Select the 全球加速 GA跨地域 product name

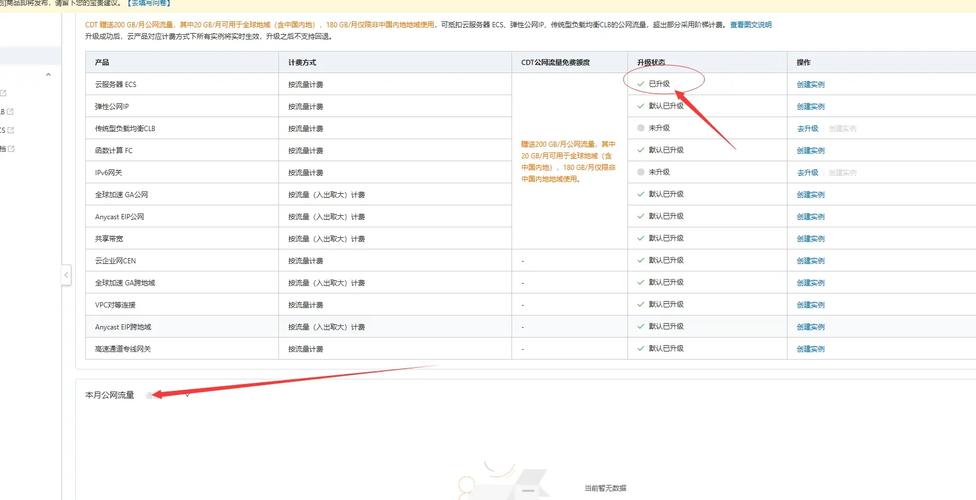124,283
